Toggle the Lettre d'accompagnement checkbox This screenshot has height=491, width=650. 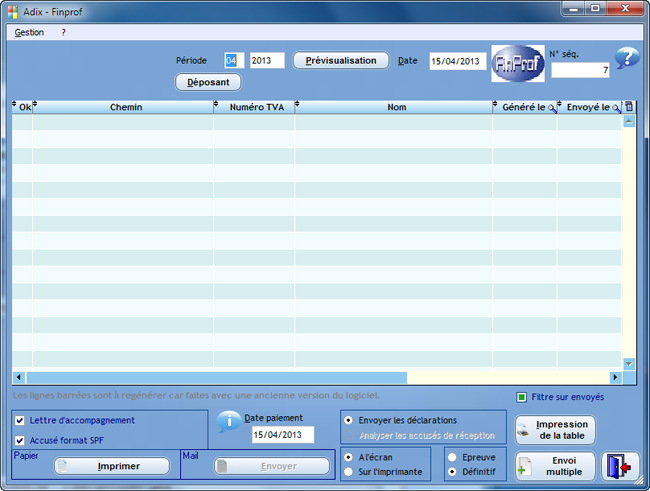(x=20, y=421)
